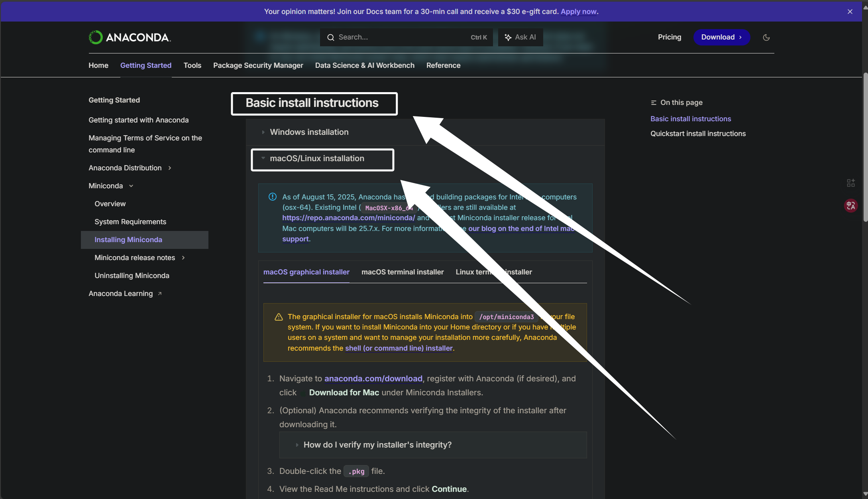Open shell (or command line) installer link

pos(399,348)
